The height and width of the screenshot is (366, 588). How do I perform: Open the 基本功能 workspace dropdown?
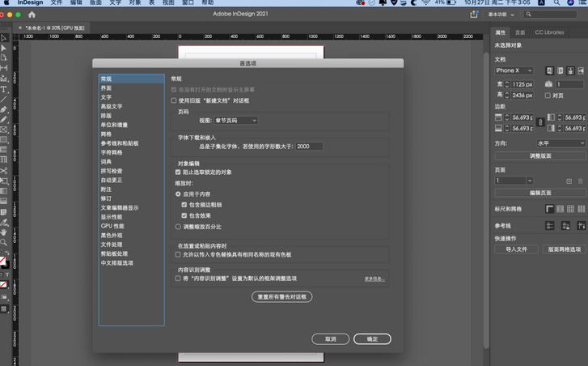pos(501,15)
